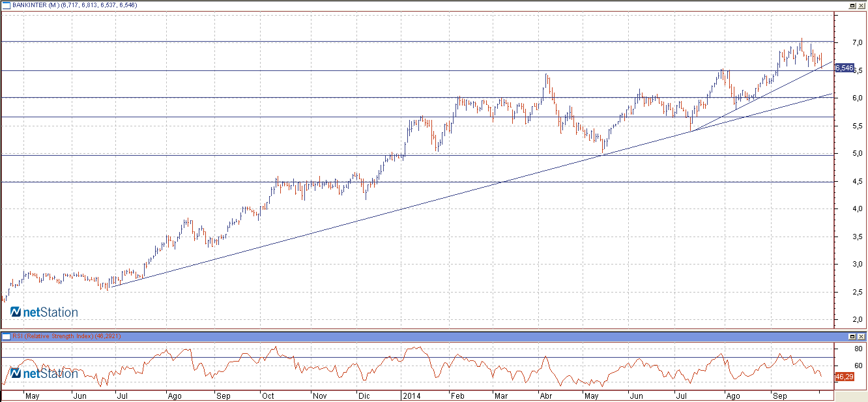Select the BANKINTER (M) title text
Screen dimensions: 868x402
coord(36,5)
